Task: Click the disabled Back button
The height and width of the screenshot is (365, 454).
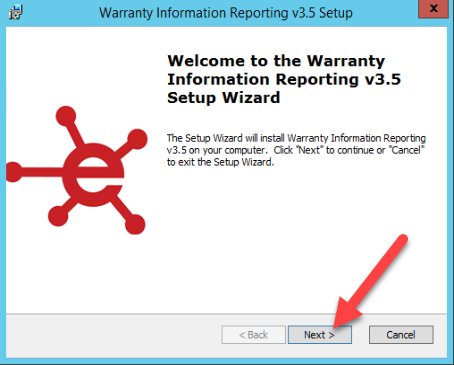Action: pyautogui.click(x=253, y=335)
